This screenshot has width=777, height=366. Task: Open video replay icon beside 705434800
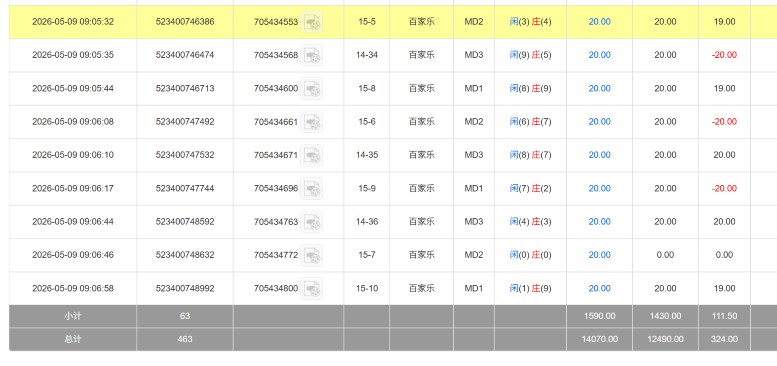[312, 288]
